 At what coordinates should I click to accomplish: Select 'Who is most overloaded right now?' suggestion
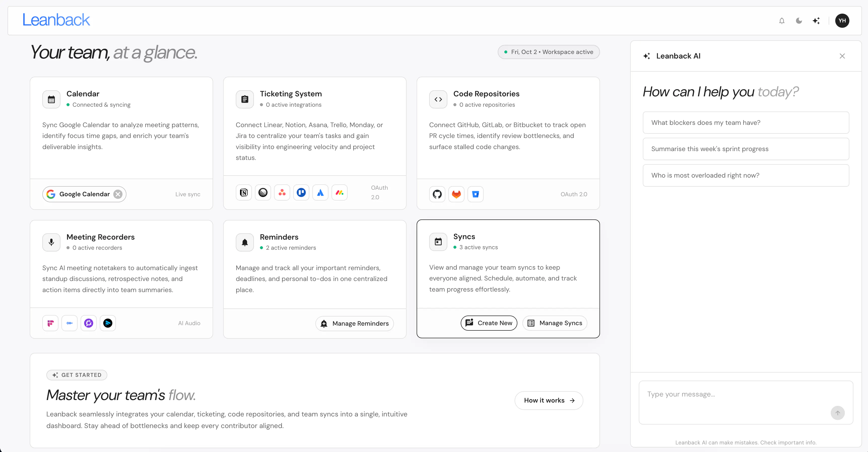coord(746,175)
